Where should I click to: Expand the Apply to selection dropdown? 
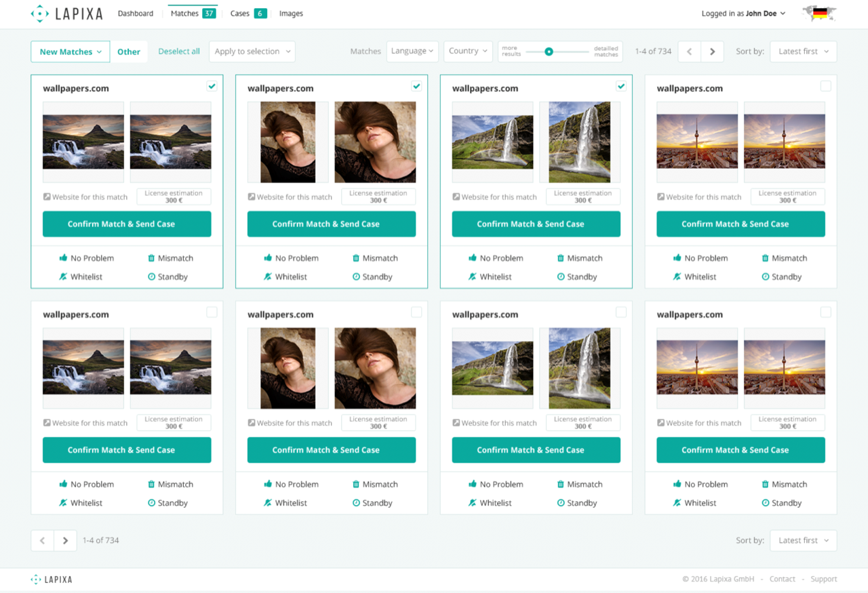point(252,52)
